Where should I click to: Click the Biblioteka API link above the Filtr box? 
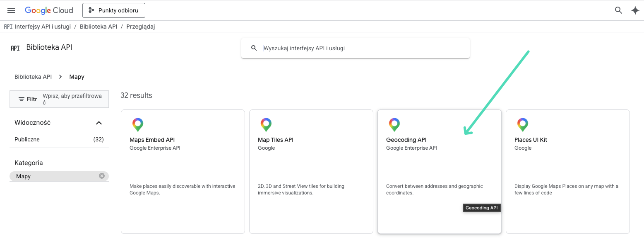(x=33, y=77)
